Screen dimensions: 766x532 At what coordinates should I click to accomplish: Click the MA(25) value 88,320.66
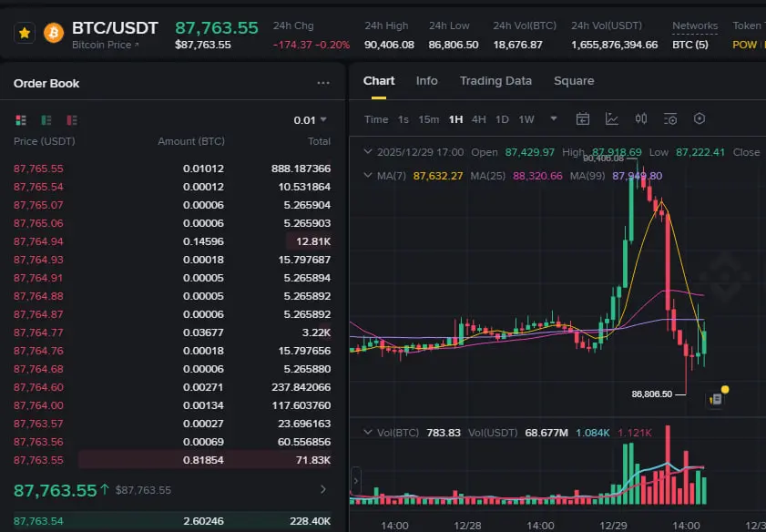tap(537, 176)
